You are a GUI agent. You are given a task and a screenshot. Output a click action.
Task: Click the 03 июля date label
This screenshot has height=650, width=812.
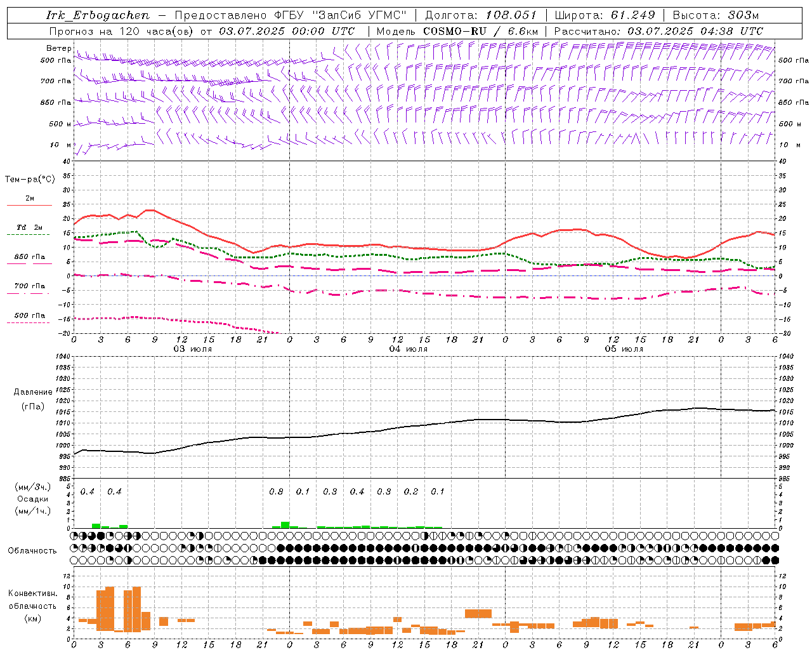click(193, 349)
